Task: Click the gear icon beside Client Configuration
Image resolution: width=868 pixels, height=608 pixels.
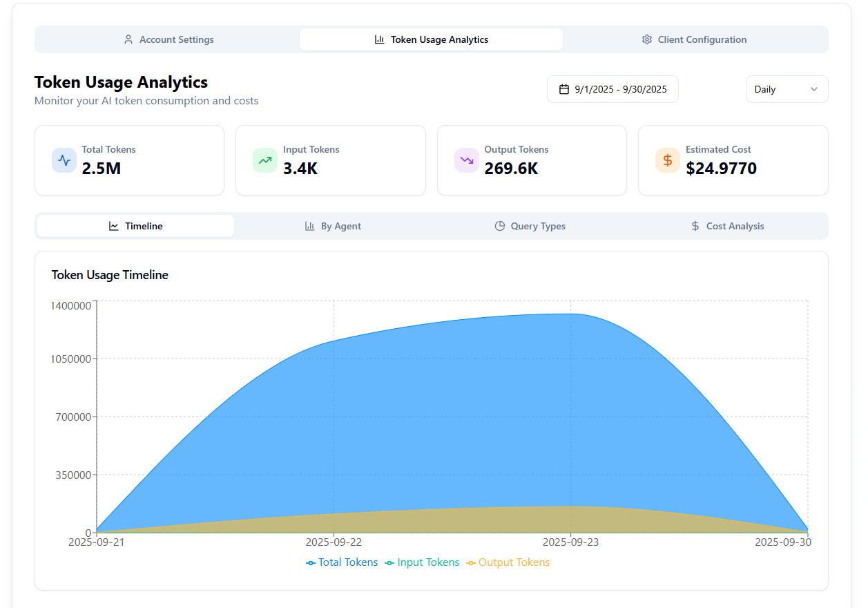Action: point(647,39)
